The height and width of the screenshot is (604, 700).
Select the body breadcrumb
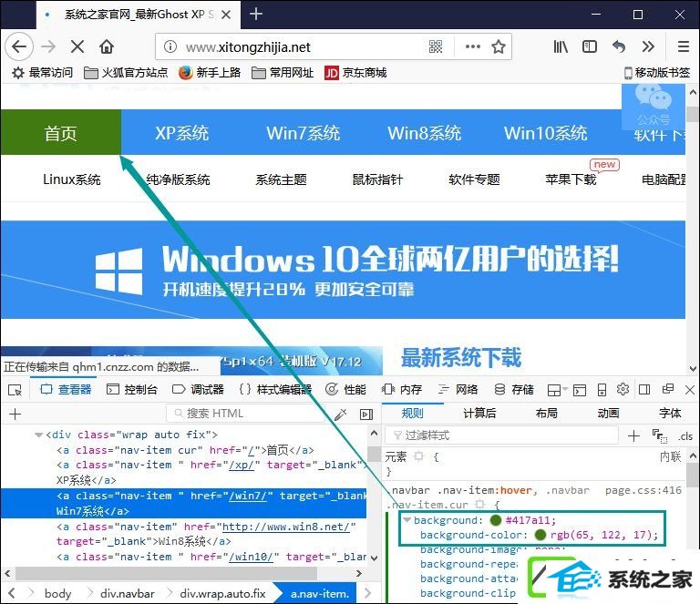click(x=57, y=594)
